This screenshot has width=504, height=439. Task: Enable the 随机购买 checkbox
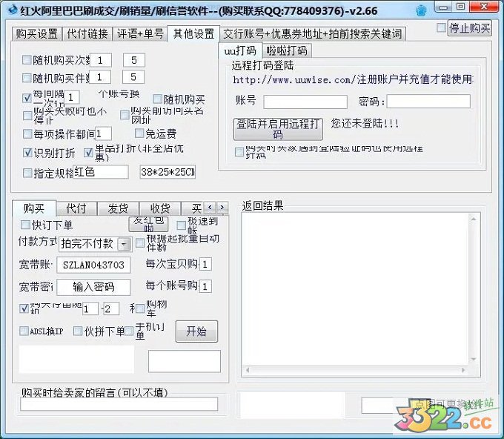[x=157, y=99]
